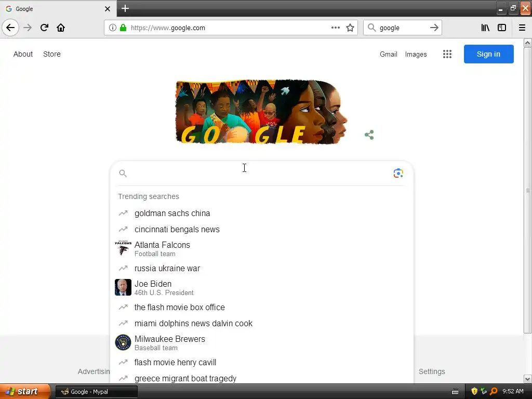
Task: Click the page scrollbar up arrow
Action: (528, 43)
